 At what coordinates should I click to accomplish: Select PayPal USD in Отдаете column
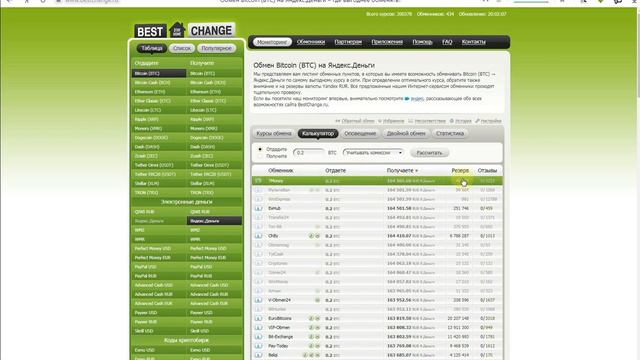coord(159,267)
